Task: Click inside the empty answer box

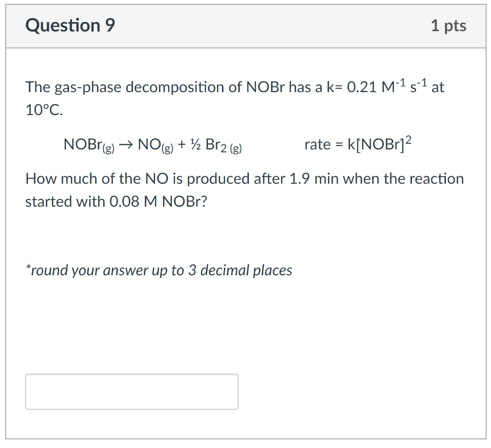Action: (131, 391)
